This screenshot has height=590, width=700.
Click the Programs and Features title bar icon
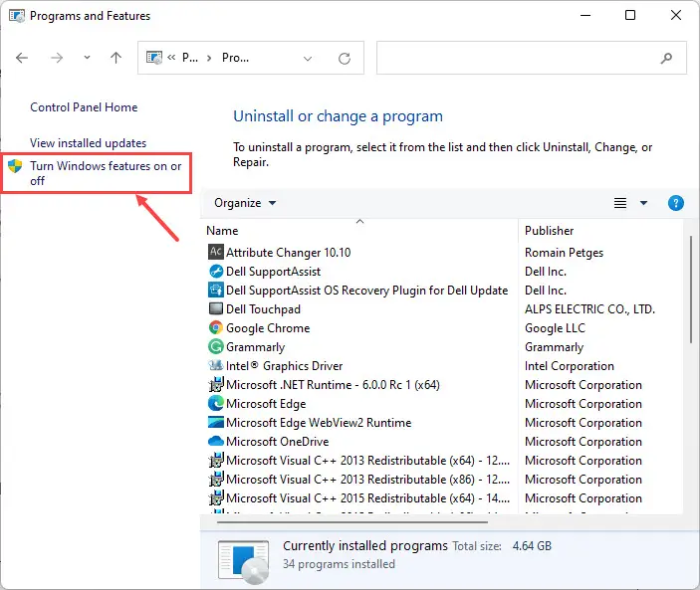point(17,16)
